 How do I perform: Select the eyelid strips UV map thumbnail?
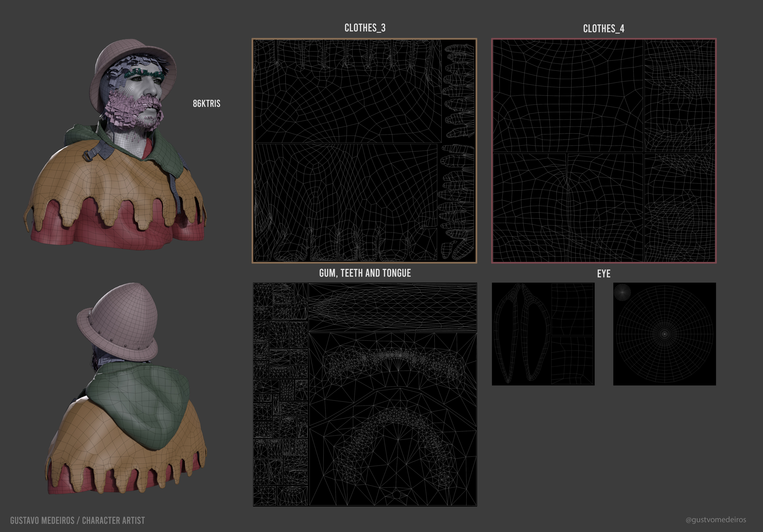coord(543,334)
